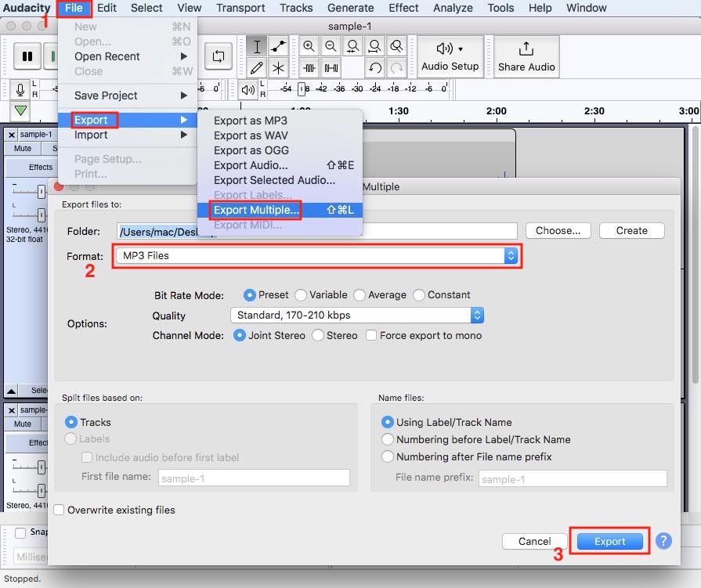Image resolution: width=701 pixels, height=588 pixels.
Task: Click Fit Project to Width zoom icon
Action: pos(374,46)
